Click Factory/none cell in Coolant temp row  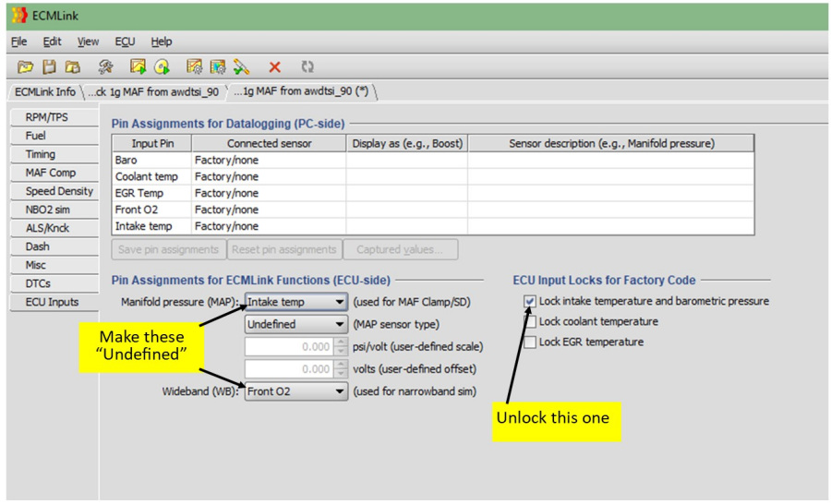(269, 176)
